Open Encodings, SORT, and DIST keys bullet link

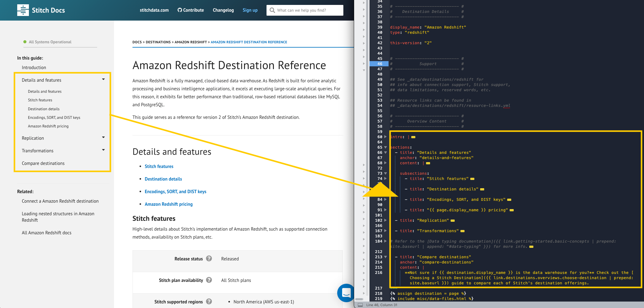176,192
